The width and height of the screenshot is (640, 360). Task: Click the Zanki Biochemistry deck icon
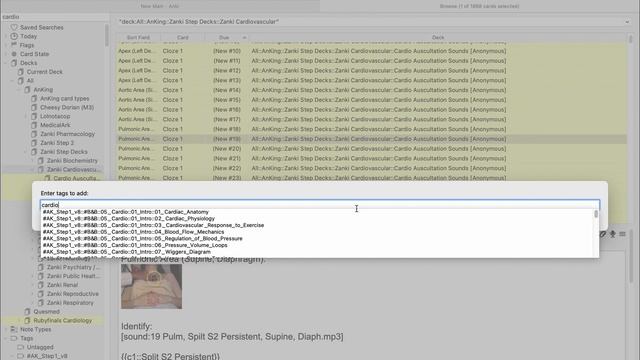40,160
